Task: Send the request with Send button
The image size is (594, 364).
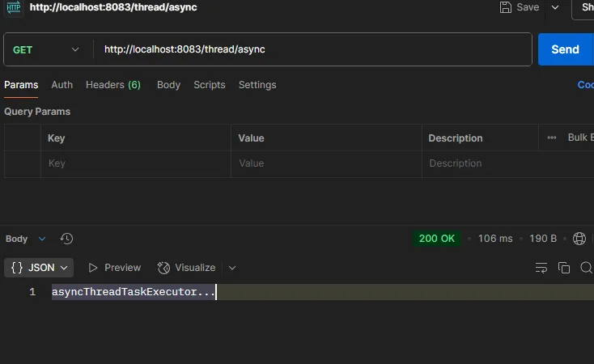Action: tap(565, 49)
